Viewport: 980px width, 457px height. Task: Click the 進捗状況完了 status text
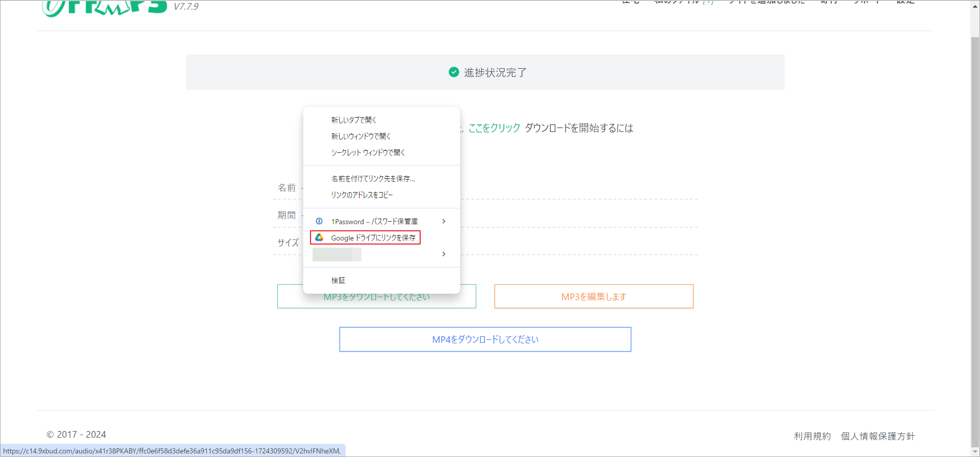(495, 72)
